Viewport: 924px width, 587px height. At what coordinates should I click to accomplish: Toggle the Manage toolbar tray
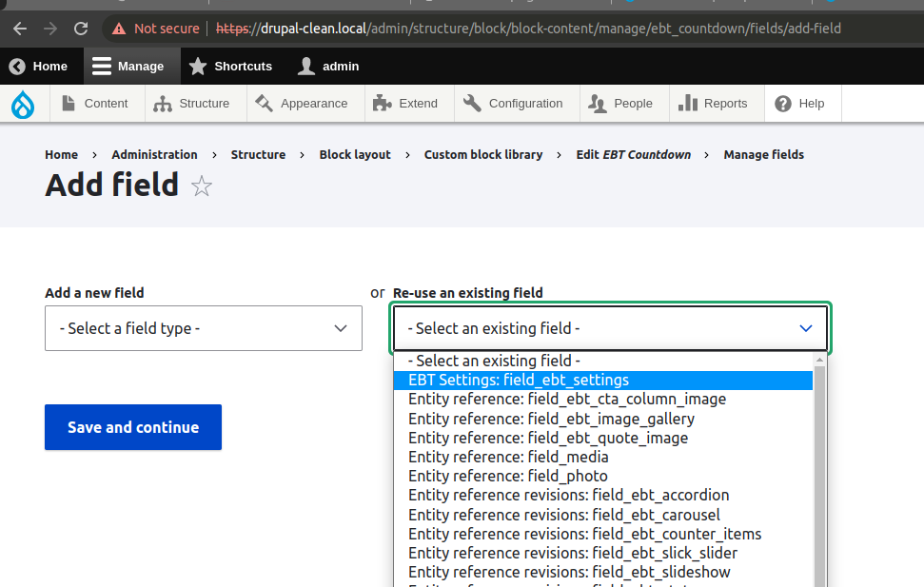click(132, 66)
